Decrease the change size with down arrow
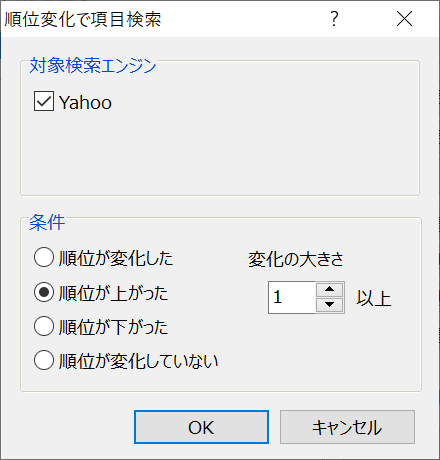Image resolution: width=440 pixels, height=460 pixels. coord(329,305)
